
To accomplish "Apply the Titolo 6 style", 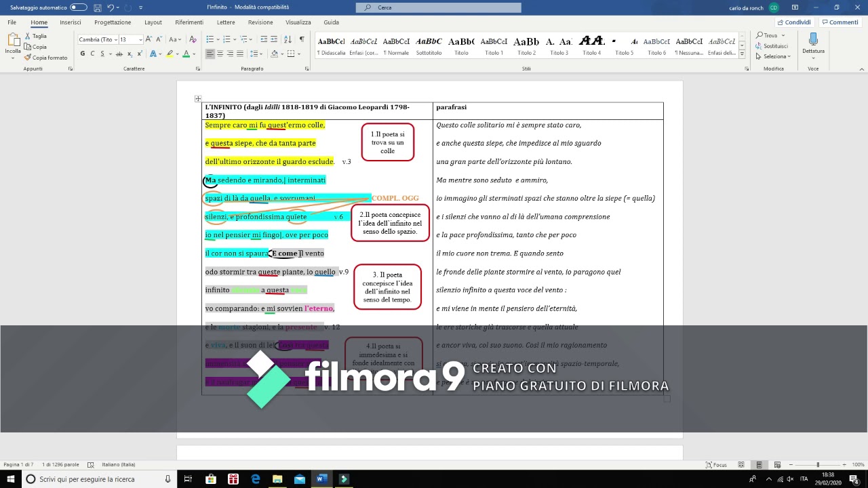I will pos(656,46).
